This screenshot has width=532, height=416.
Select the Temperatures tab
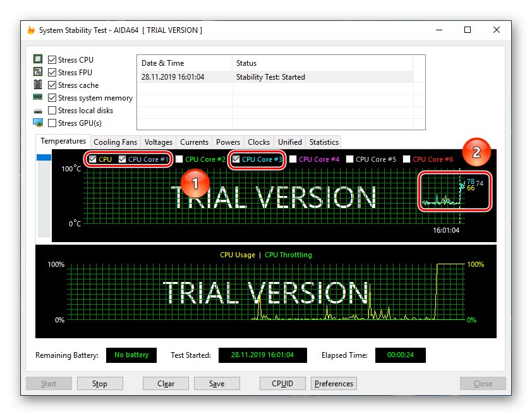pos(63,141)
